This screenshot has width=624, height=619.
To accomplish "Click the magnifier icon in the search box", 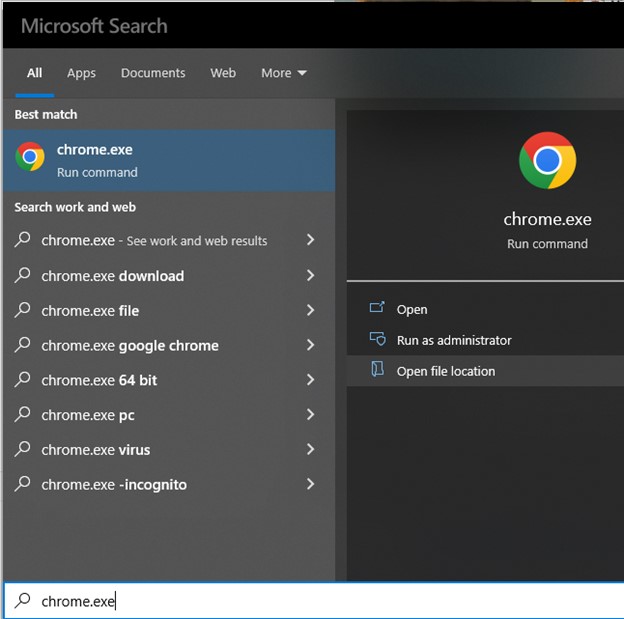I will pos(23,600).
